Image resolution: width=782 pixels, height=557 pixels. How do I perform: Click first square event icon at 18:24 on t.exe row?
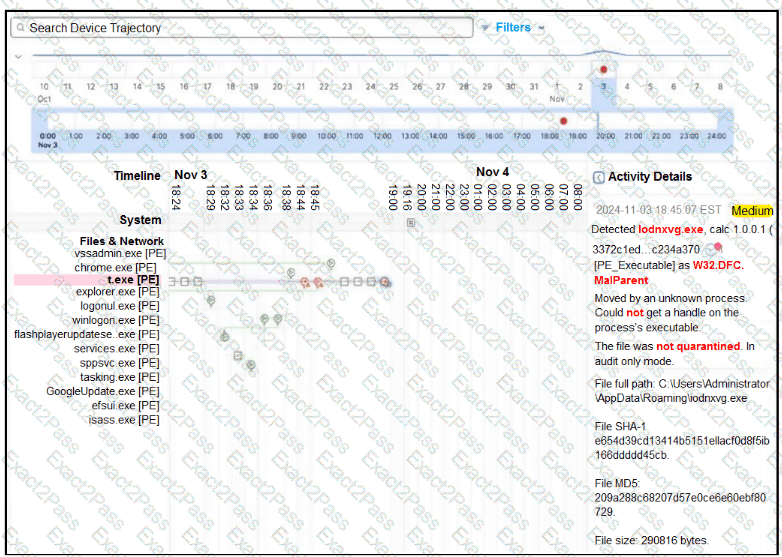pyautogui.click(x=172, y=282)
